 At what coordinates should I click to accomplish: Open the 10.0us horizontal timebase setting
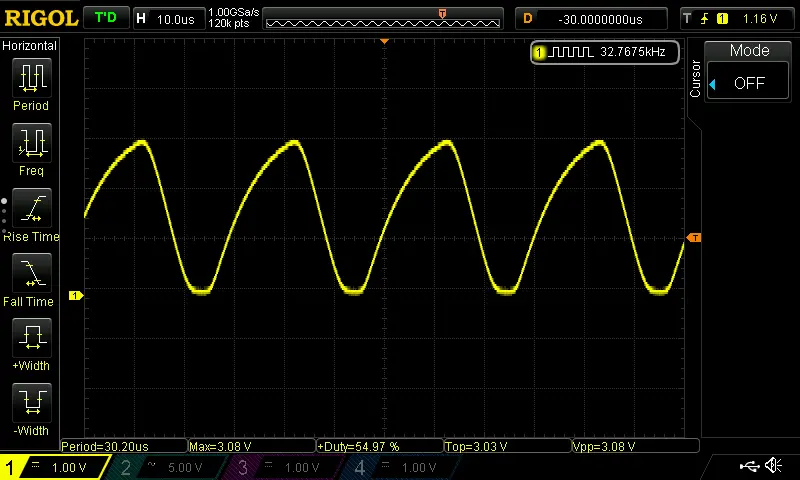tap(166, 18)
